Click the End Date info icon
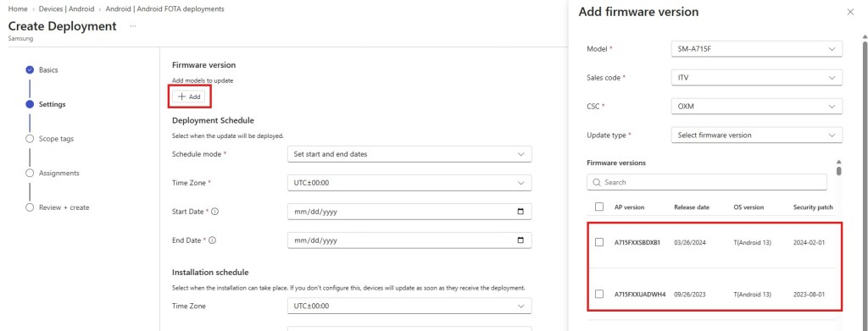 [x=212, y=240]
